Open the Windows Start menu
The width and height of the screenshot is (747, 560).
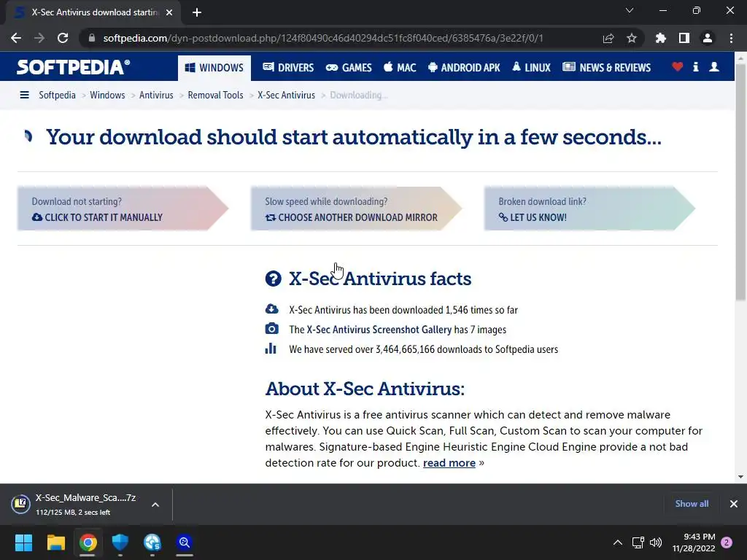23,542
